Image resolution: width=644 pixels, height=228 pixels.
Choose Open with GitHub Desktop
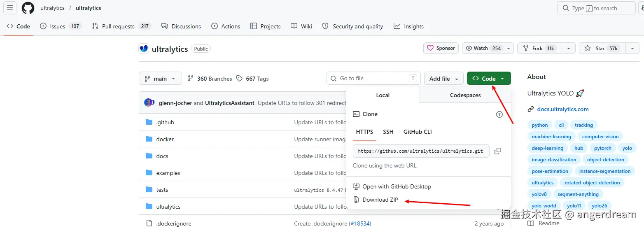tap(392, 186)
